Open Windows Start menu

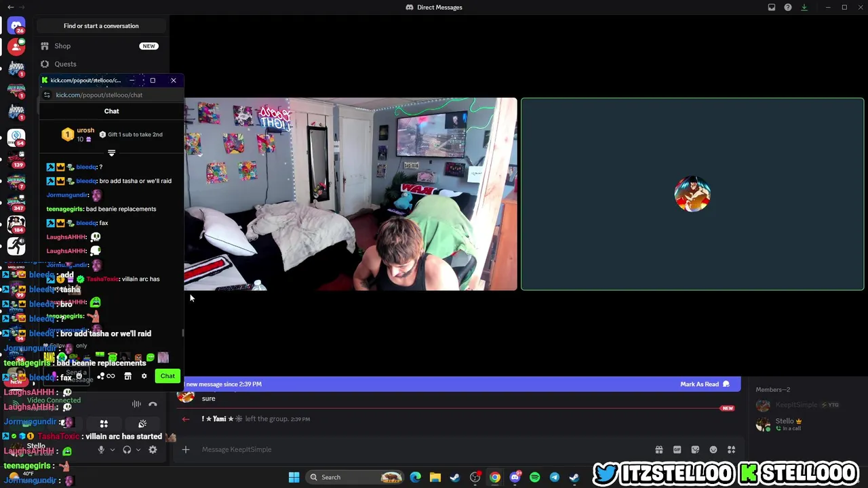tap(294, 477)
